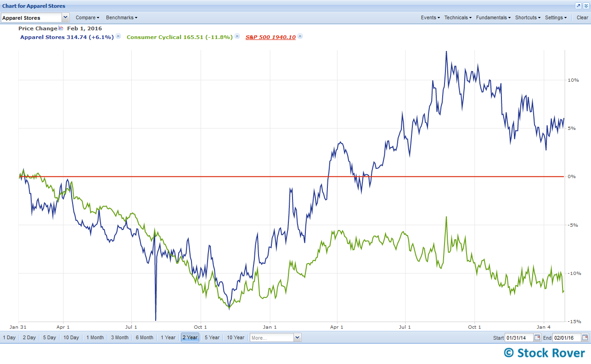Image resolution: width=591 pixels, height=364 pixels.
Task: Click the End date field 02/01/16
Action: [x=567, y=337]
